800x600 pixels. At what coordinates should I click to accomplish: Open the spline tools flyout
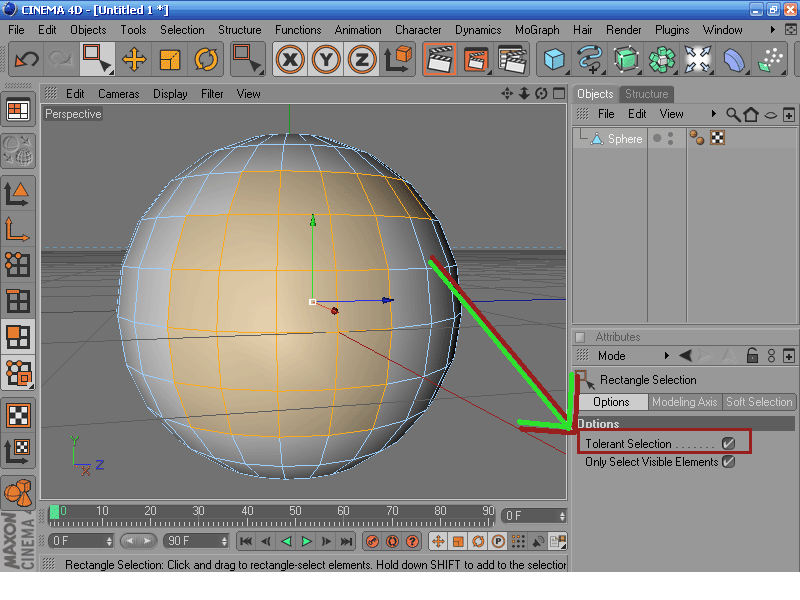point(590,60)
